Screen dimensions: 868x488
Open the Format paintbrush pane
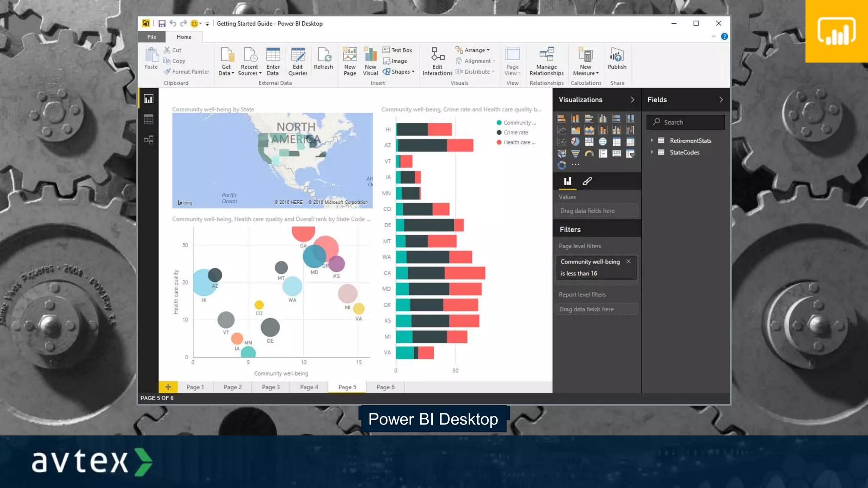point(587,181)
